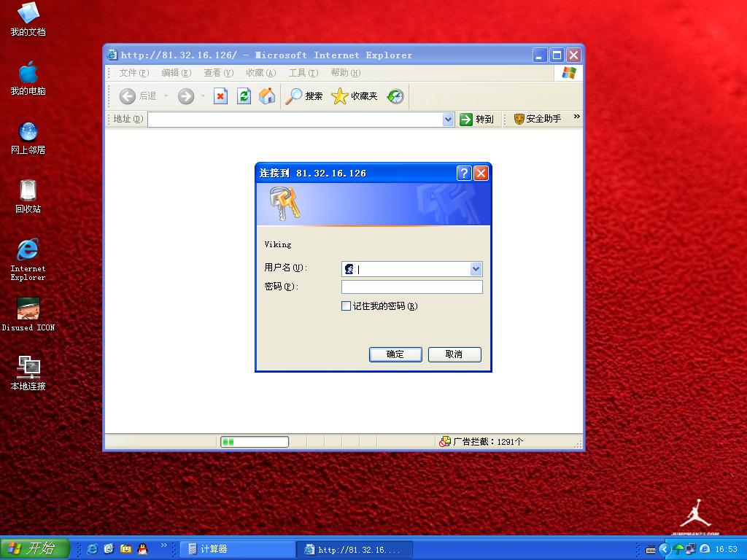Expand quick launch overflow chevron

(x=164, y=545)
